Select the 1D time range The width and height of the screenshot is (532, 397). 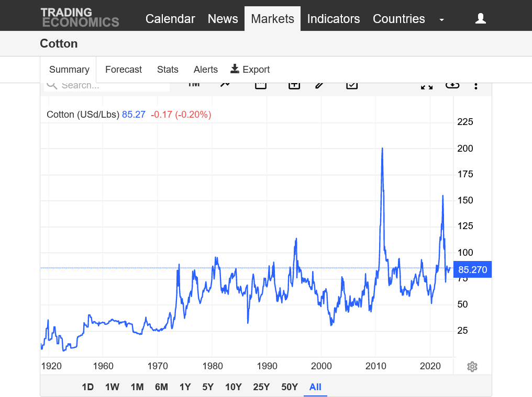pos(87,387)
